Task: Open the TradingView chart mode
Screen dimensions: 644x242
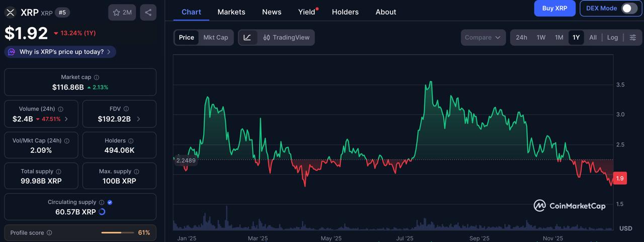Action: [x=286, y=37]
